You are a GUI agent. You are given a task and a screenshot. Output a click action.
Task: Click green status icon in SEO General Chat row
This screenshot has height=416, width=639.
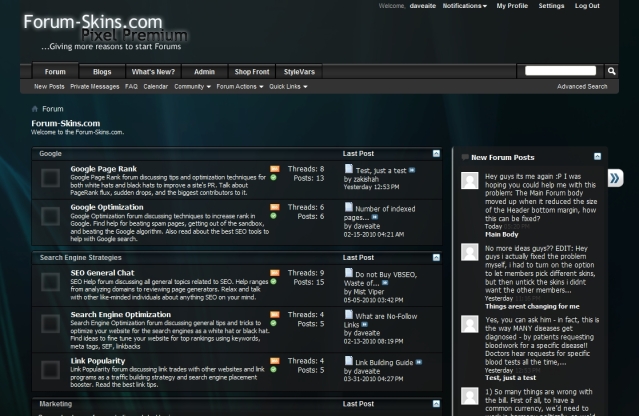click(273, 282)
